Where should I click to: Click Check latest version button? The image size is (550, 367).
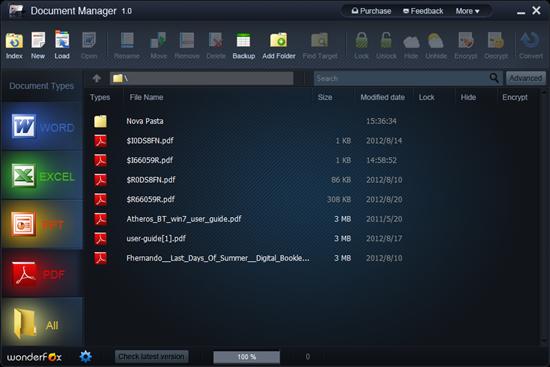click(151, 356)
